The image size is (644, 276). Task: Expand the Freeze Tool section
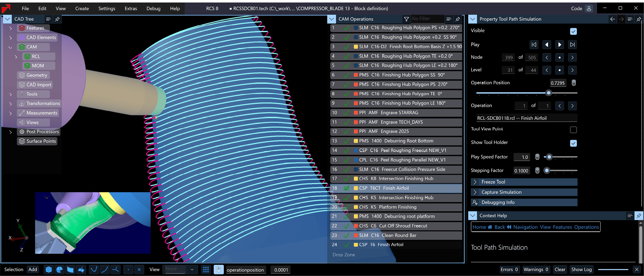point(475,182)
